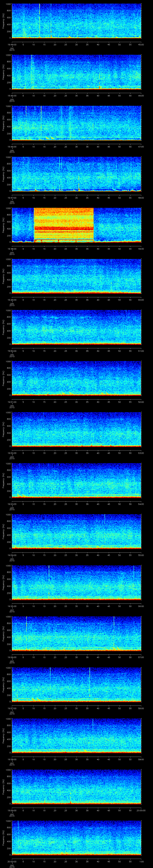Open the spectrogram panel starting at 19:54:00
This screenshot has height=868, width=153.
tap(76, 531)
